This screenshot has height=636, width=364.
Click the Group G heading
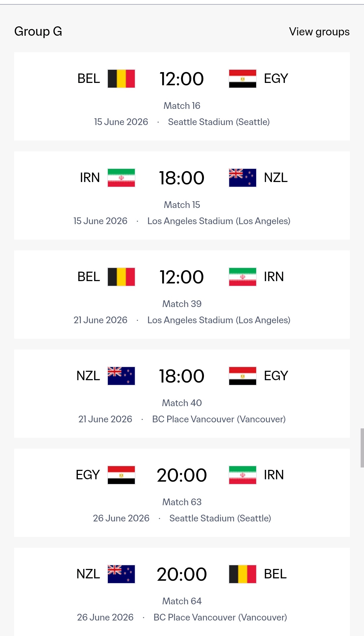[x=38, y=32]
